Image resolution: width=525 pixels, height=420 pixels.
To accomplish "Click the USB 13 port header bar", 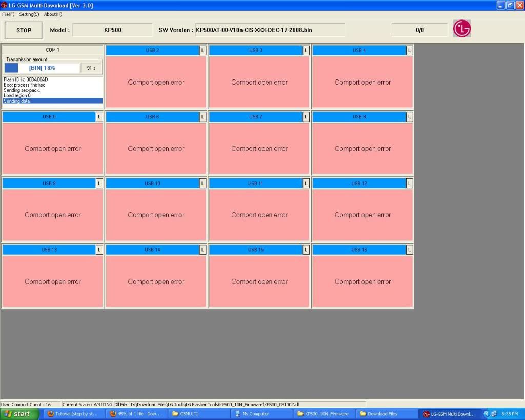I will tap(49, 250).
